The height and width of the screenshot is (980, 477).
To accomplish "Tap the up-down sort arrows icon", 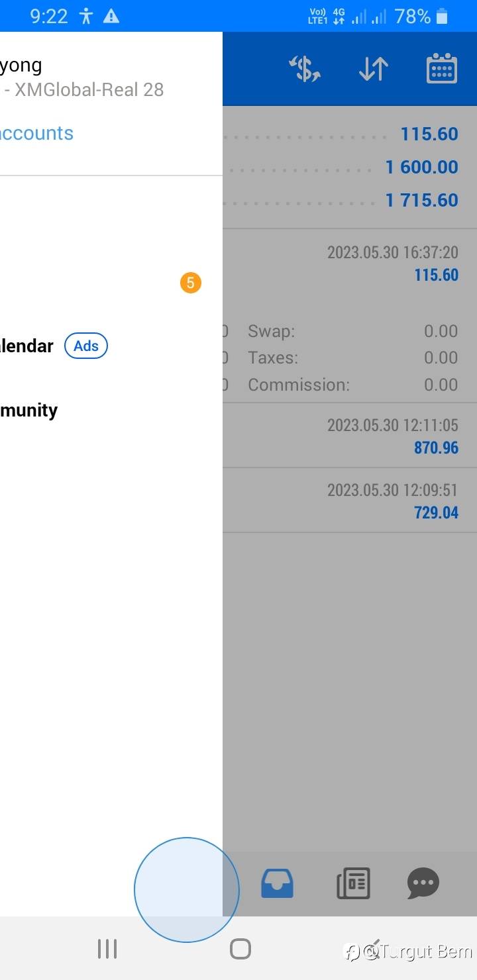I will click(x=373, y=69).
